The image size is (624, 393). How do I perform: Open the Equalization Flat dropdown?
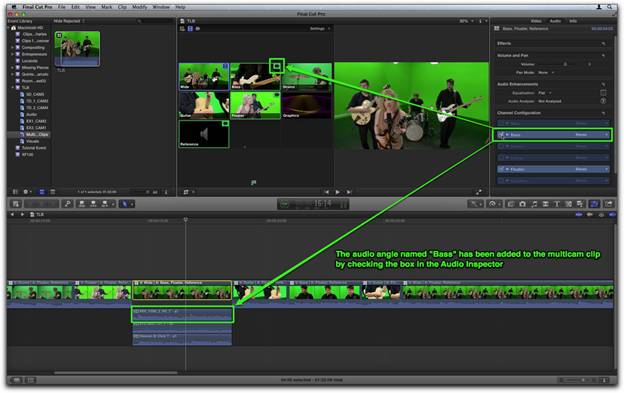click(545, 93)
